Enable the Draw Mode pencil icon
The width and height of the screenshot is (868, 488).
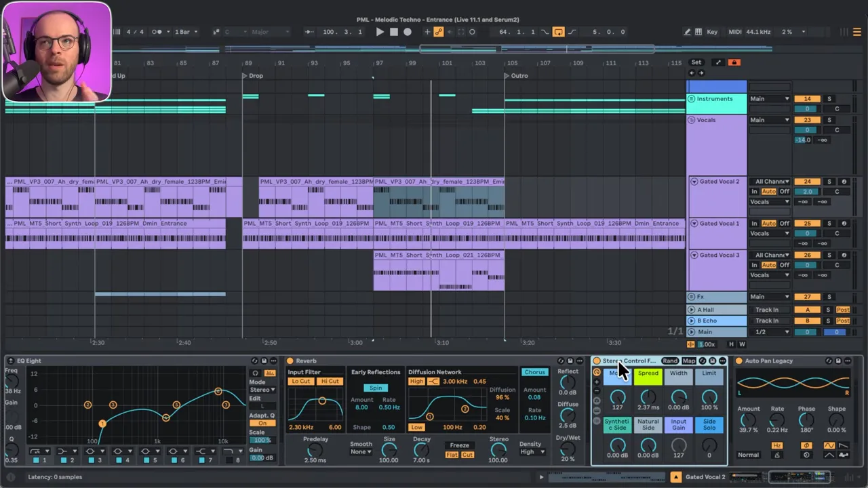[x=688, y=32]
